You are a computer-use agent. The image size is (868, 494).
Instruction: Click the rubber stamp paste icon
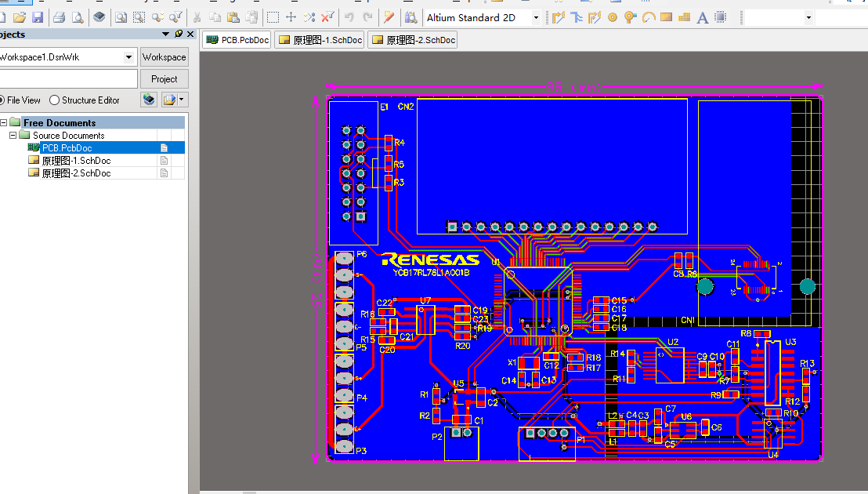(252, 18)
